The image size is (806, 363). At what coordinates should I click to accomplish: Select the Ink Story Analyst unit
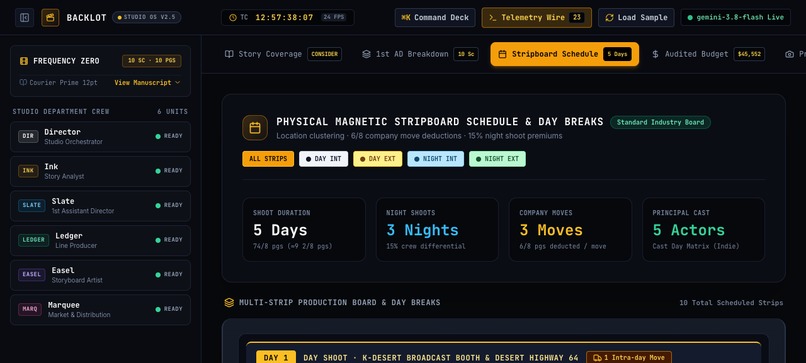100,171
